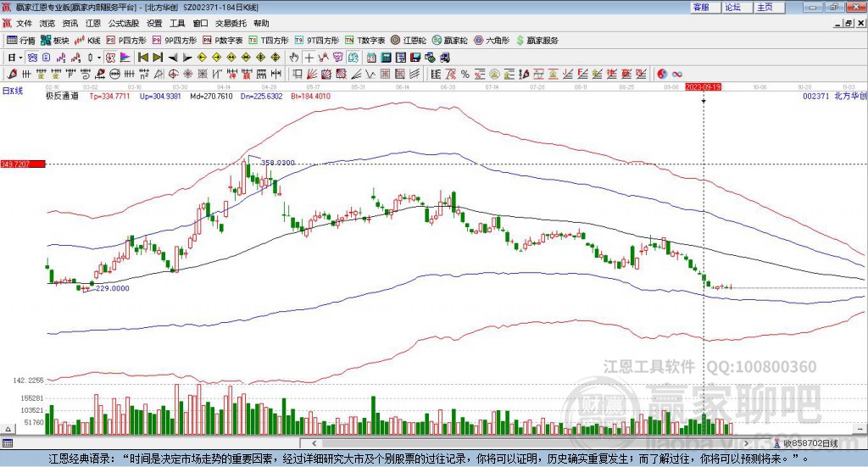Image resolution: width=868 pixels, height=467 pixels.
Task: Click the volume panel collapse triangle
Action: 8,429
